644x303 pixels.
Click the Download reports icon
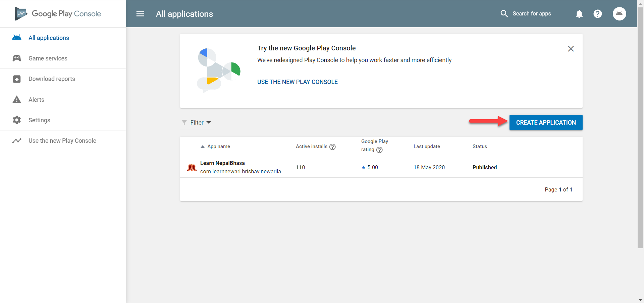pyautogui.click(x=17, y=79)
